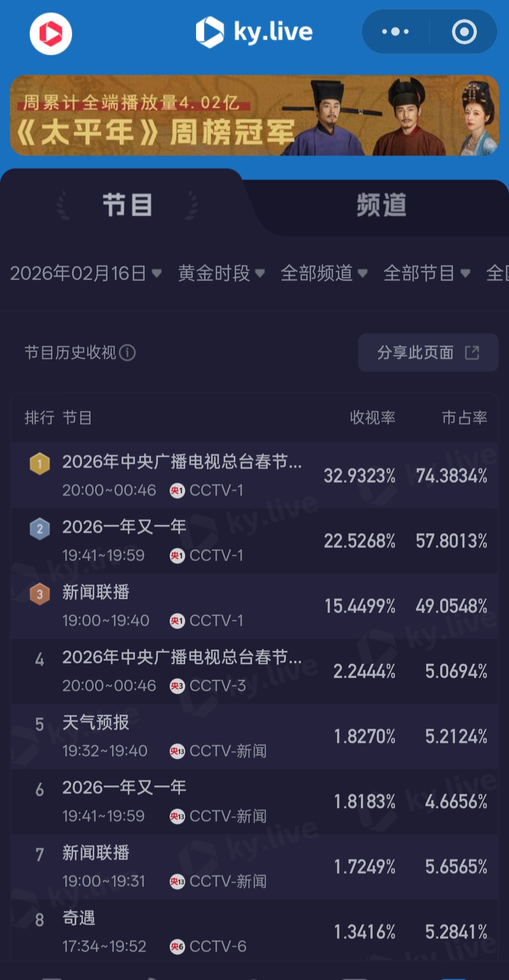Click the bronze rank 3 badge

tap(40, 594)
